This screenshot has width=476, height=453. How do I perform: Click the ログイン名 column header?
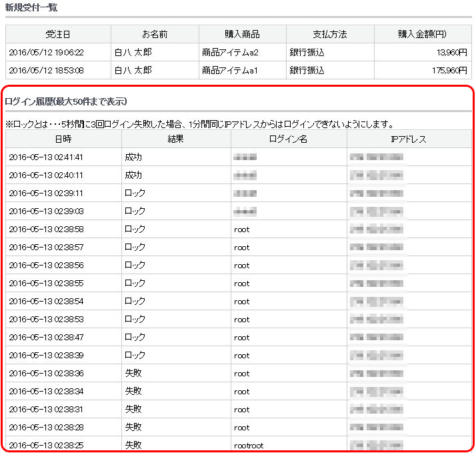click(x=288, y=139)
